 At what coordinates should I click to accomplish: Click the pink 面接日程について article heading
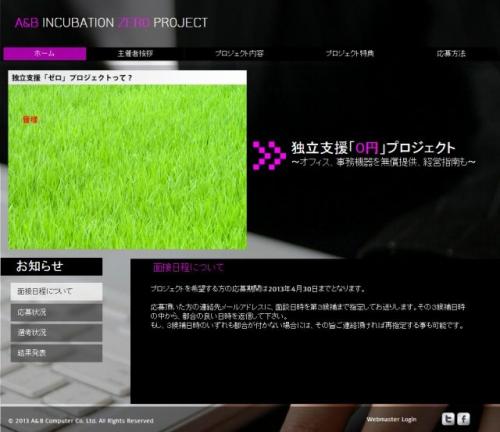click(x=188, y=267)
